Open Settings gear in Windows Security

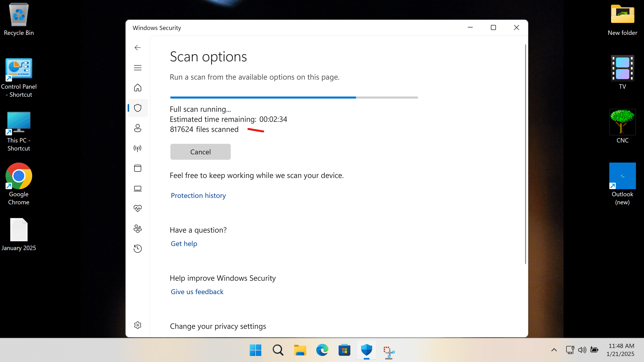138,325
